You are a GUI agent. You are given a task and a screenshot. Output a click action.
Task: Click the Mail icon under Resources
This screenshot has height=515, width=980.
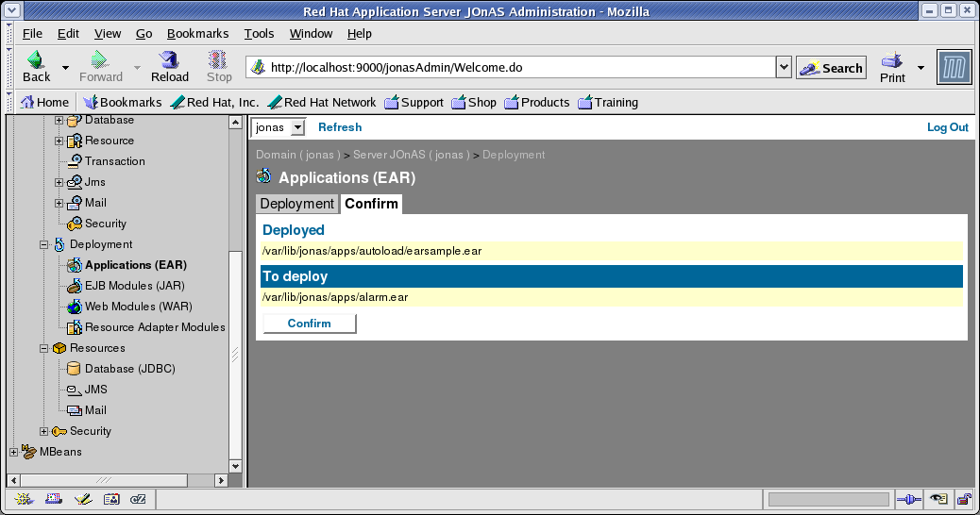coord(75,410)
